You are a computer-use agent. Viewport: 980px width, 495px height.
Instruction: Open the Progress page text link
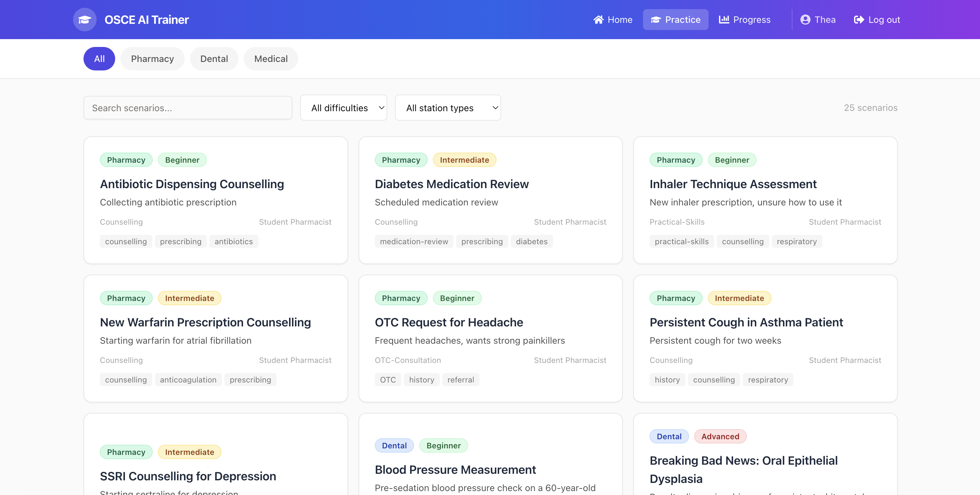tap(752, 19)
